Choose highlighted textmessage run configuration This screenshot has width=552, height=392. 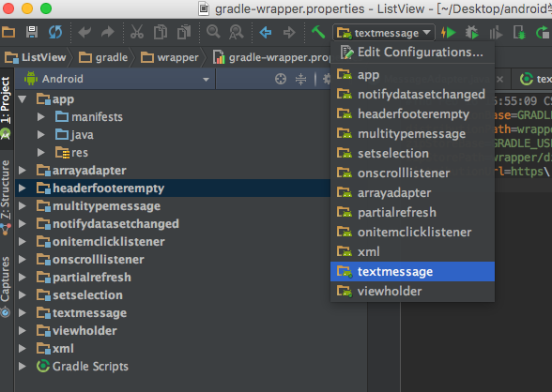click(x=413, y=271)
